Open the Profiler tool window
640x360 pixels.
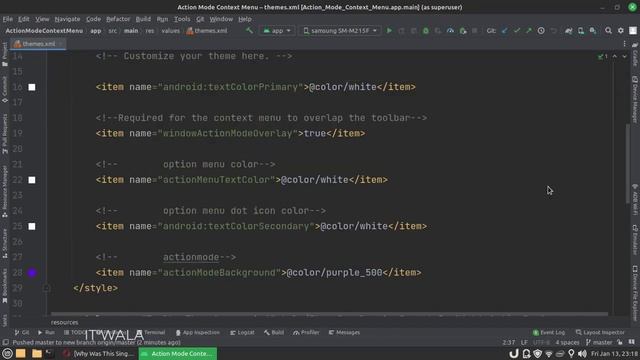(x=306, y=333)
